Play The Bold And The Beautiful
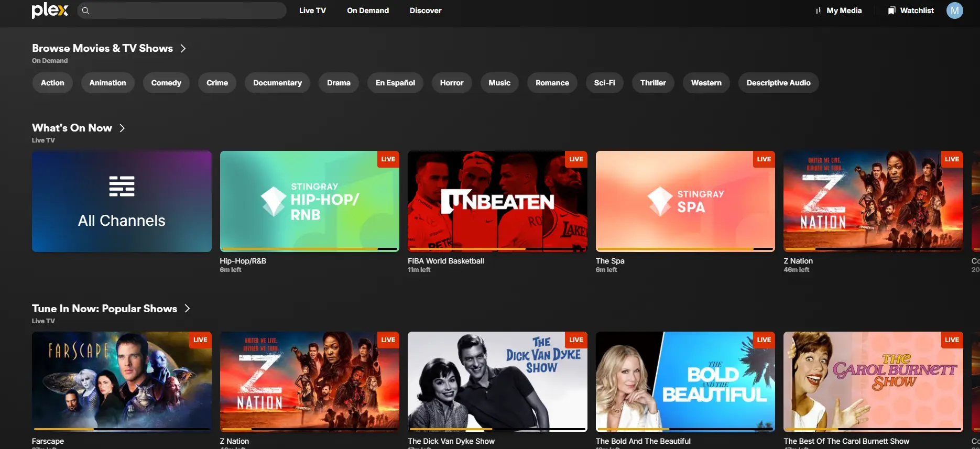Screen dimensions: 980x449 point(685,382)
